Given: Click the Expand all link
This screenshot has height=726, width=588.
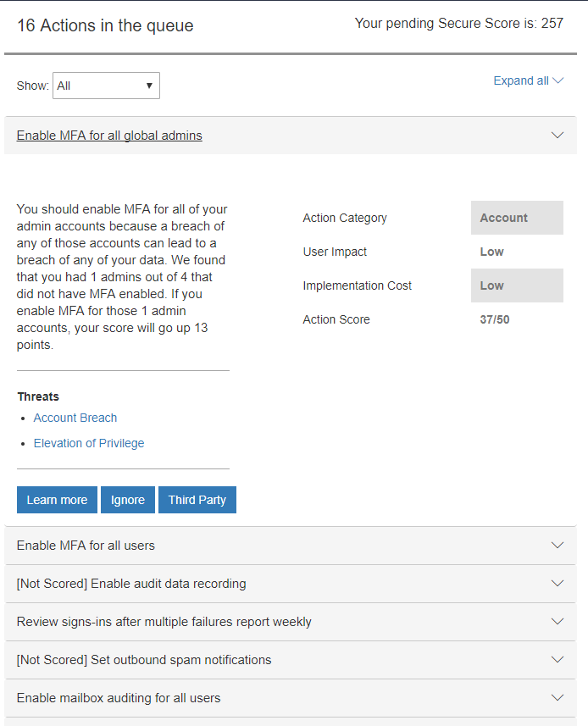Looking at the screenshot, I should pyautogui.click(x=528, y=80).
